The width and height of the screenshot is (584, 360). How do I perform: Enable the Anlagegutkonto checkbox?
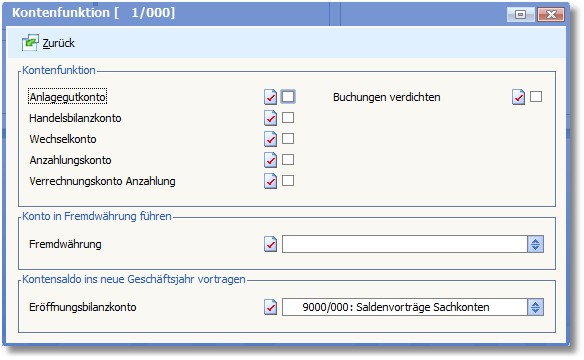point(288,97)
